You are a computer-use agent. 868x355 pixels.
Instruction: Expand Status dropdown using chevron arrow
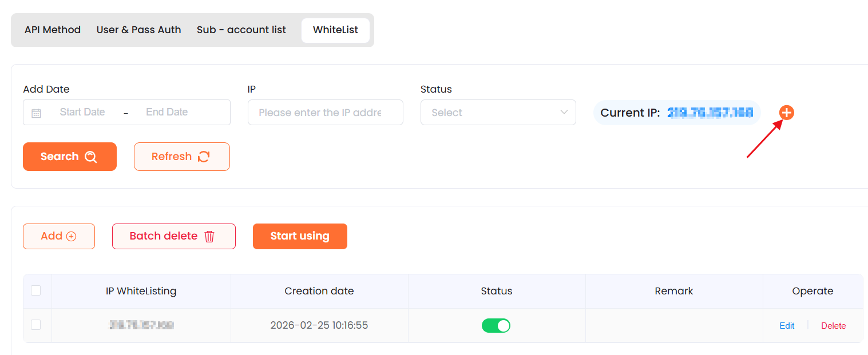click(564, 112)
